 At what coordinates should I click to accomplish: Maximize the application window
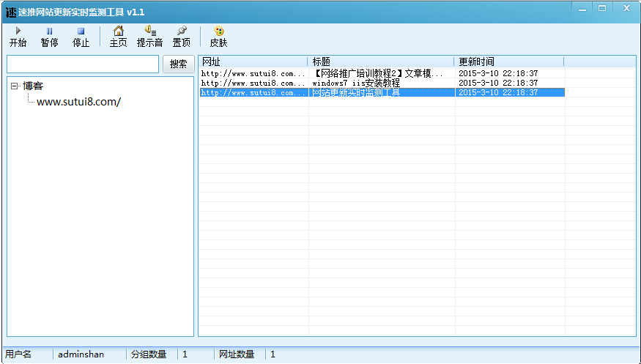click(x=602, y=9)
